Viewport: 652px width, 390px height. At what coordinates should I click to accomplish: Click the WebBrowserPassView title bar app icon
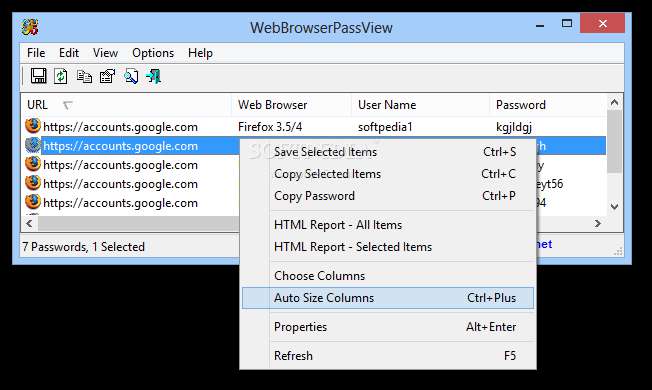30,27
